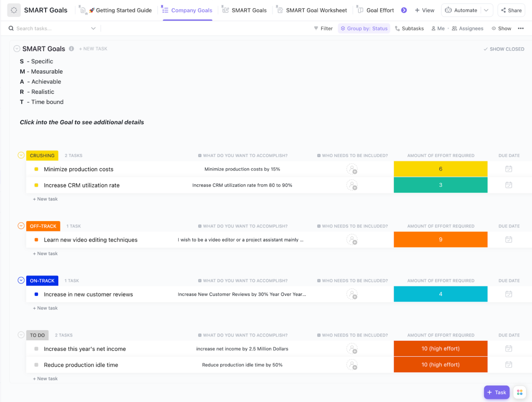Click the + Task button at bottom right
Image resolution: width=532 pixels, height=402 pixels.
(x=497, y=392)
